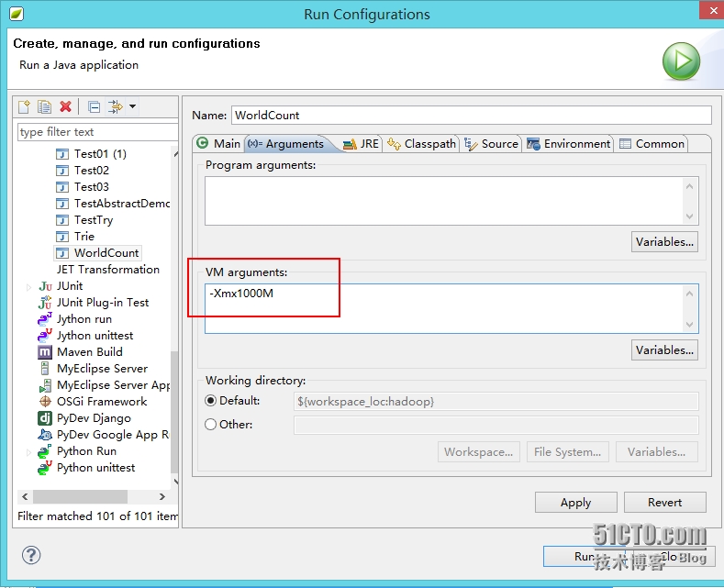724x588 pixels.
Task: Click Variables button under Program arguments
Action: pos(664,242)
